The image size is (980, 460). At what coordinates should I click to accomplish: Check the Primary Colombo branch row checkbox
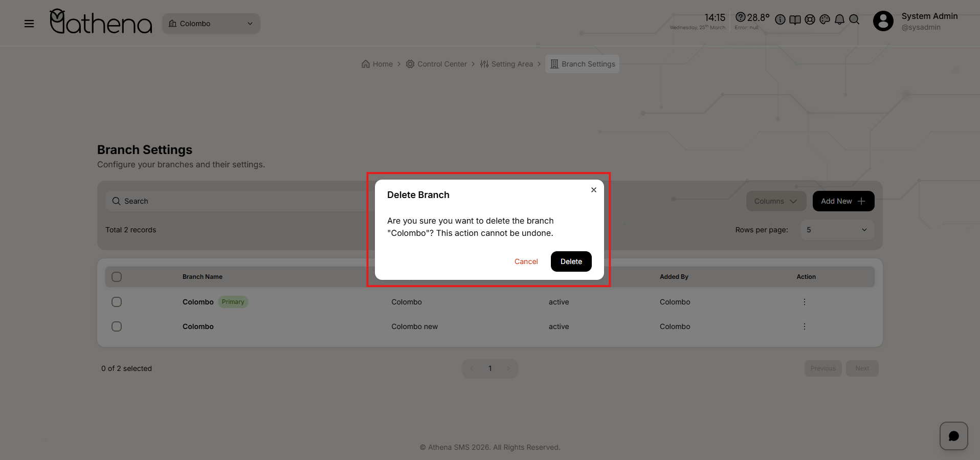click(117, 302)
